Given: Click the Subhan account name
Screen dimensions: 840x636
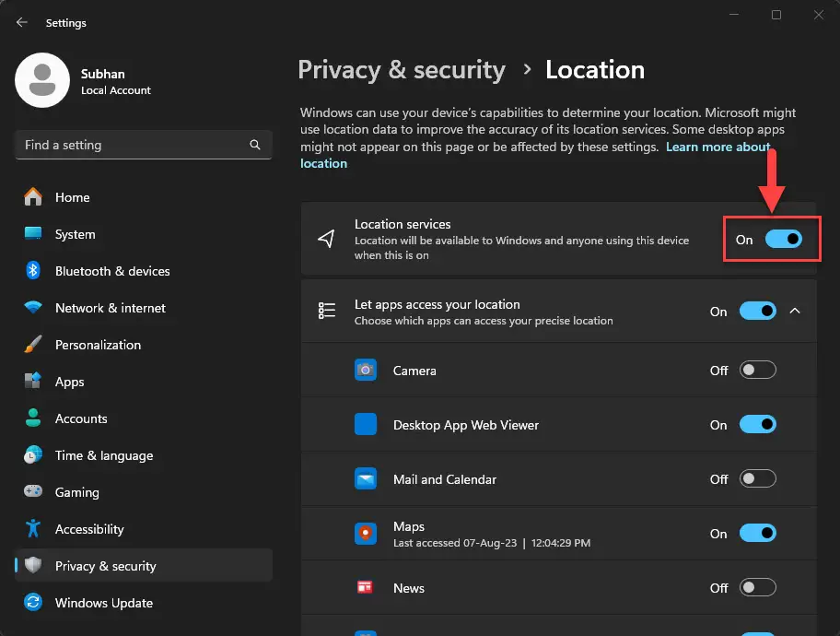Looking at the screenshot, I should click(103, 74).
